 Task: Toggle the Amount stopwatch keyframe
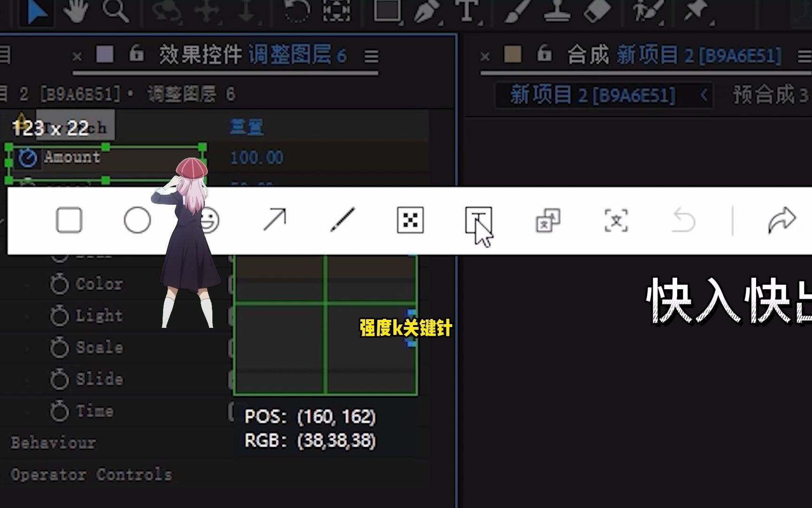27,158
